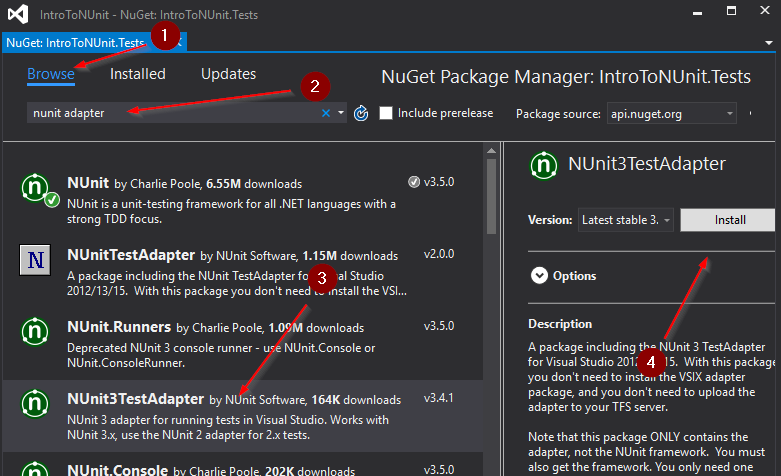
Task: Select the NUnit package title
Action: click(88, 183)
